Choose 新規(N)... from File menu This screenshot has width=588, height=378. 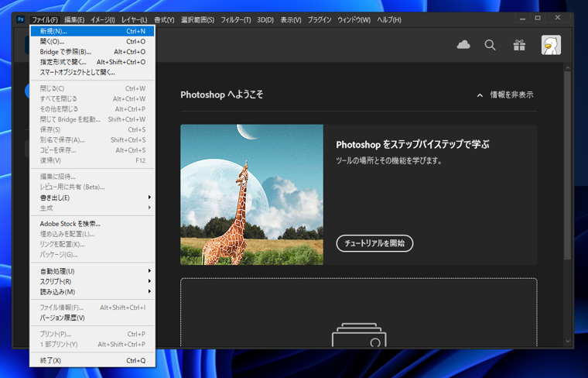point(92,31)
